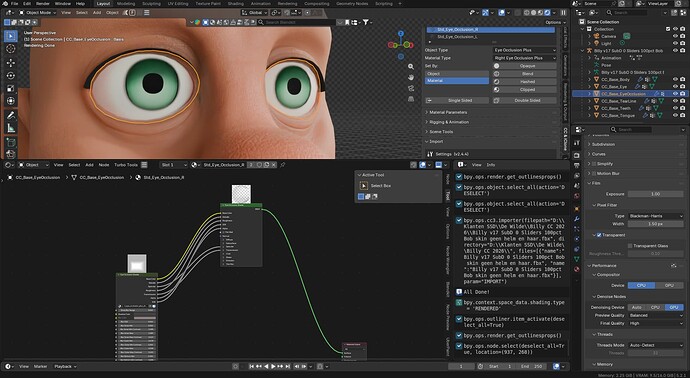This screenshot has height=378, width=690.
Task: Click the Double Sided button
Action: 524,100
